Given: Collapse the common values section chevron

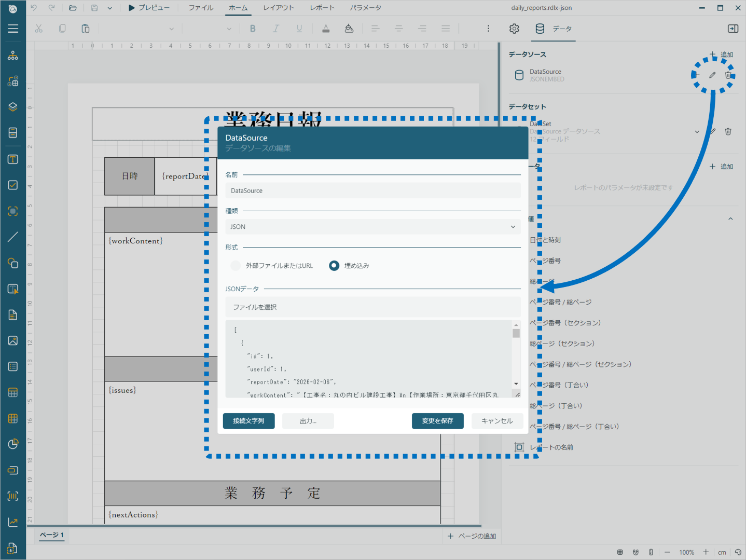Looking at the screenshot, I should click(x=730, y=219).
